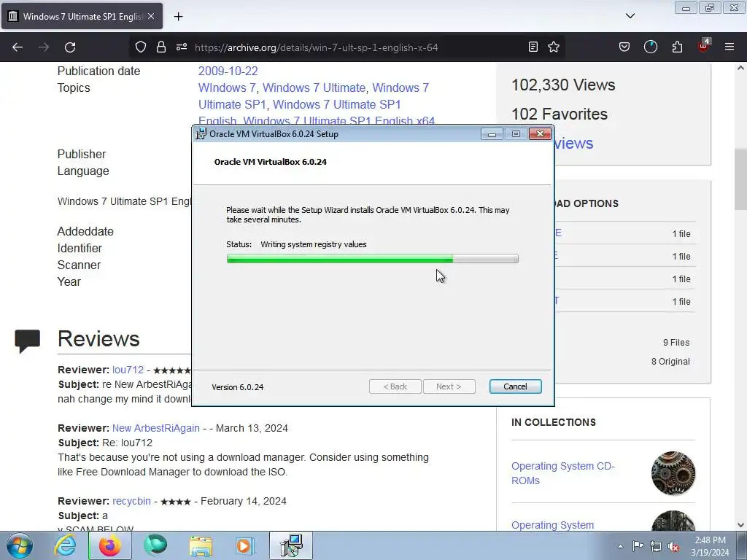Click the 9 Files text
Image resolution: width=747 pixels, height=560 pixels.
pyautogui.click(x=676, y=343)
